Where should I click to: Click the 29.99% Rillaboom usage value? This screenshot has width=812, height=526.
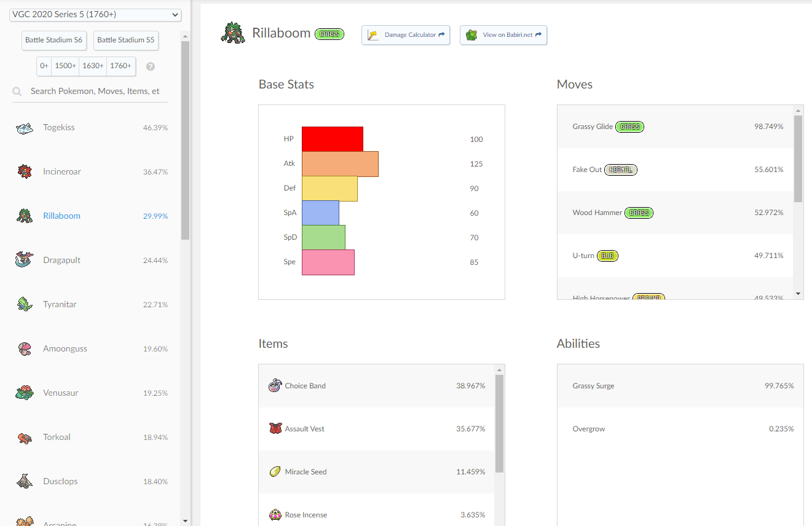coord(156,216)
